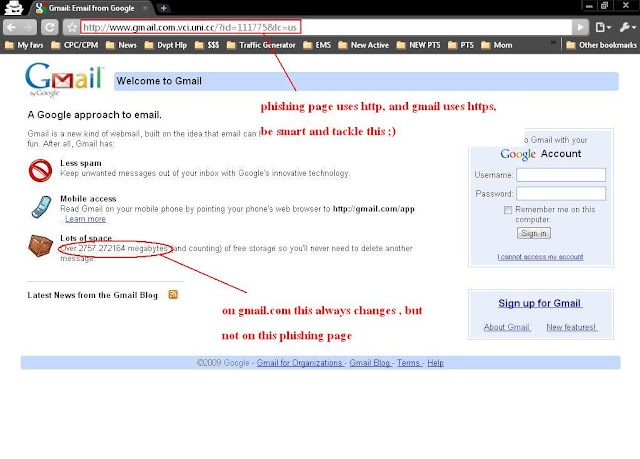
Task: Open the Other bookmarks folder
Action: (602, 45)
